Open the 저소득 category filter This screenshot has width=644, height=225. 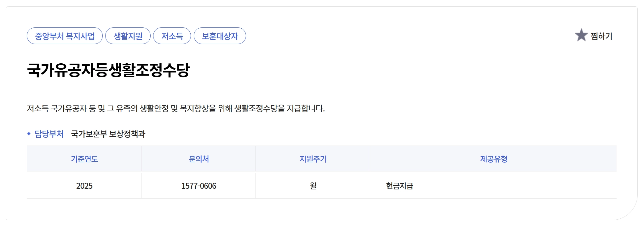point(172,36)
